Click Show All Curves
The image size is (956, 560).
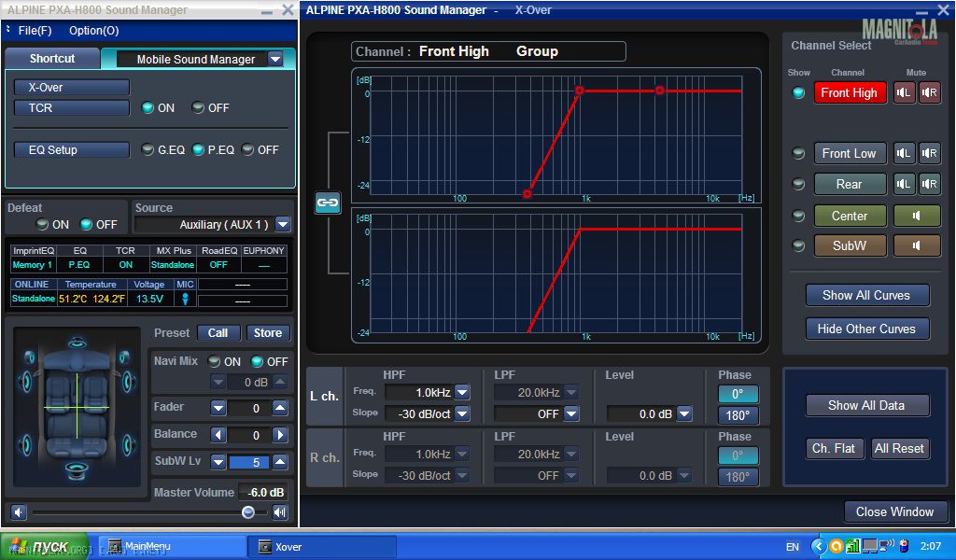click(867, 296)
